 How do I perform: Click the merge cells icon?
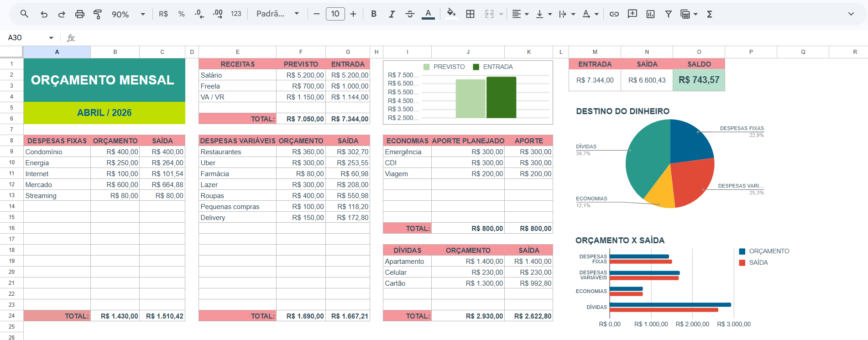tap(490, 14)
